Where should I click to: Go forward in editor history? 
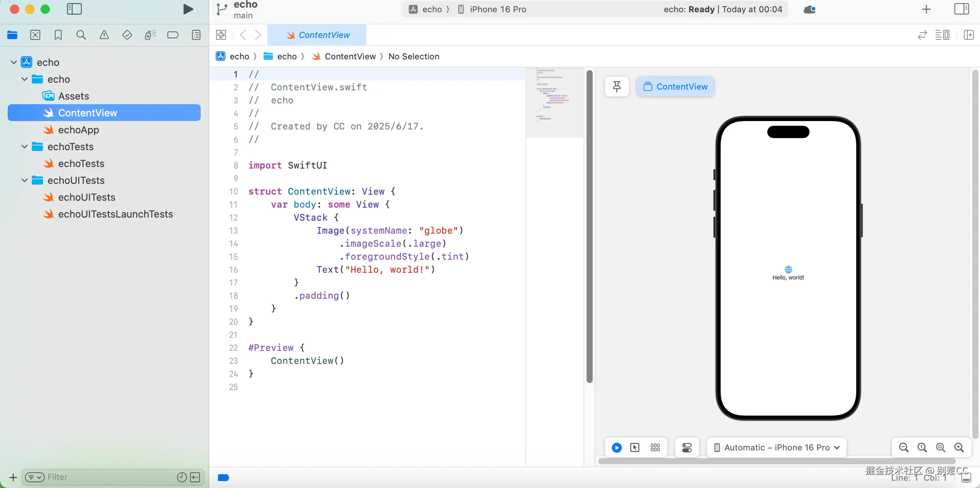(x=258, y=35)
